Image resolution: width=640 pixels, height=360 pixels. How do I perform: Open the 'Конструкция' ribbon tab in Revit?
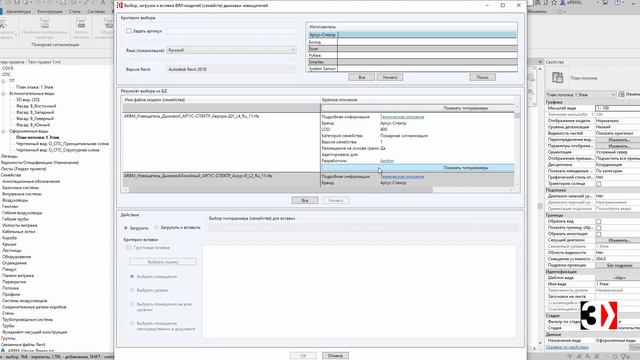click(x=50, y=11)
